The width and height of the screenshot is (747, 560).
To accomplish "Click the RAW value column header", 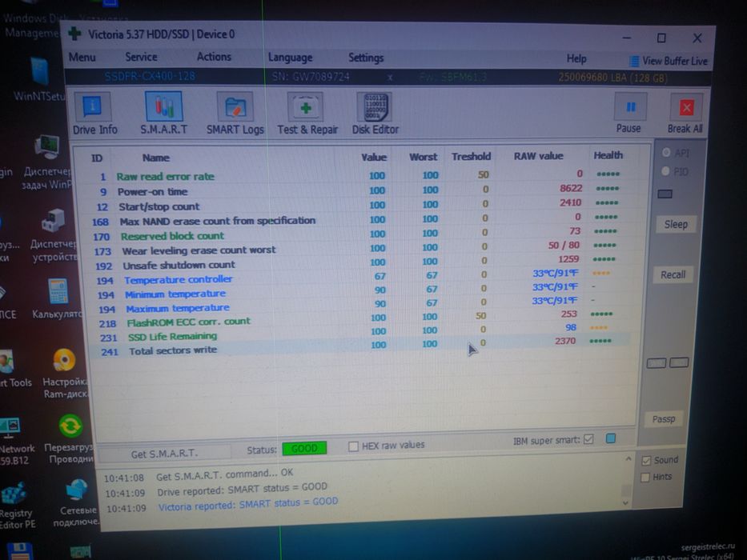I will pyautogui.click(x=538, y=156).
